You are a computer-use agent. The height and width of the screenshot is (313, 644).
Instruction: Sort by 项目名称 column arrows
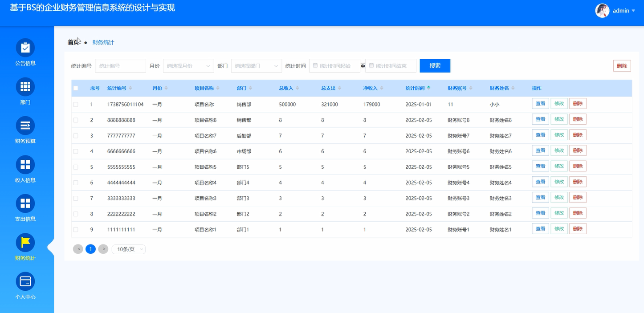[x=218, y=88]
